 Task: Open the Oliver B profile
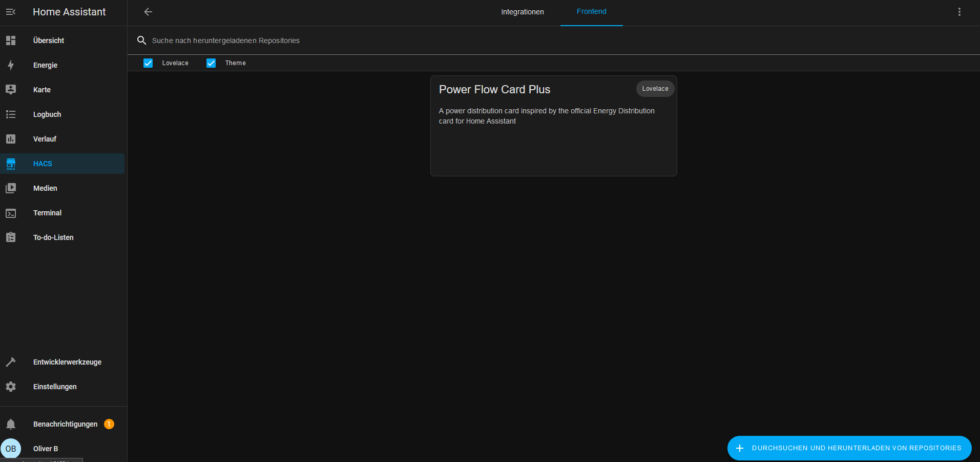tap(62, 449)
